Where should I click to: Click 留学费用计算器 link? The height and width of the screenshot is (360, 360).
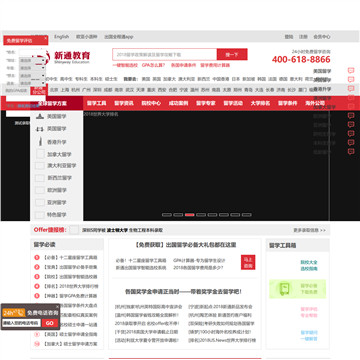[x=215, y=65]
